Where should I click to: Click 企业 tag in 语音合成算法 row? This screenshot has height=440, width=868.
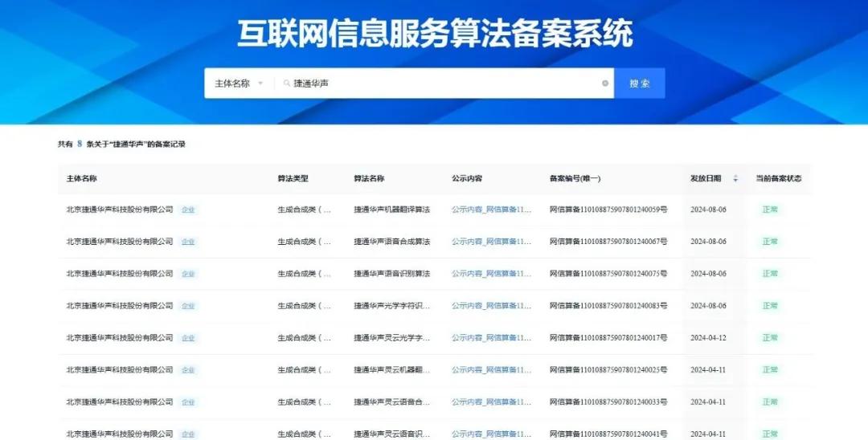[188, 242]
